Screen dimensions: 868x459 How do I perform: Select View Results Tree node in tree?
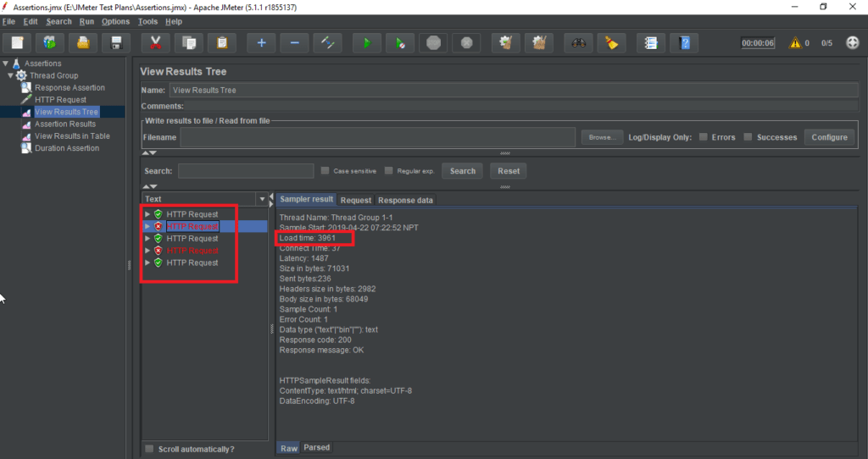tap(66, 112)
